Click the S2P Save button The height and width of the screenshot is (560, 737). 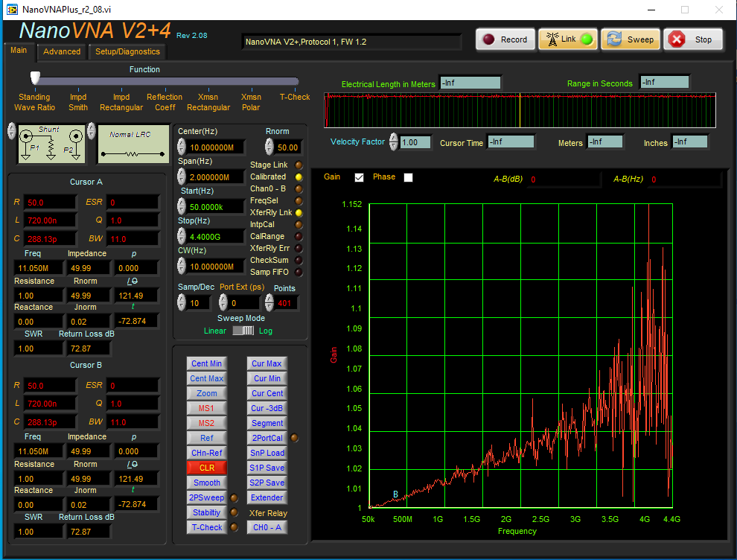[267, 483]
